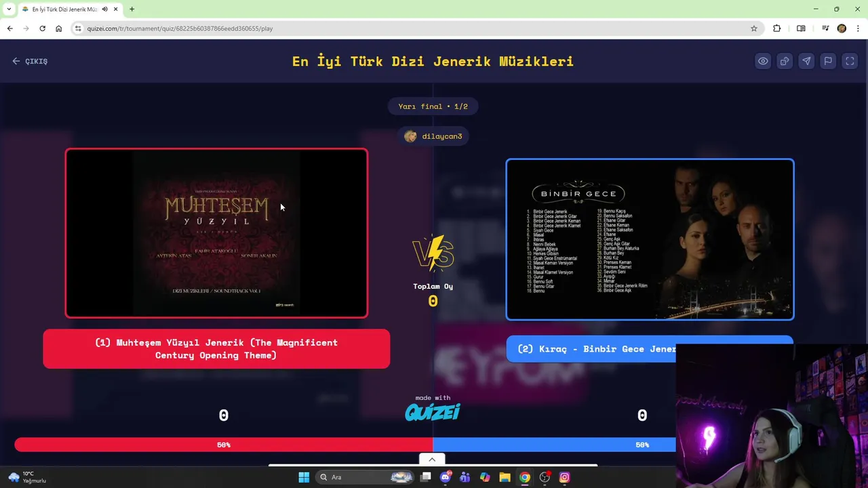Open Microsoft Teams from the taskbar
This screenshot has height=488, width=868.
(x=465, y=477)
